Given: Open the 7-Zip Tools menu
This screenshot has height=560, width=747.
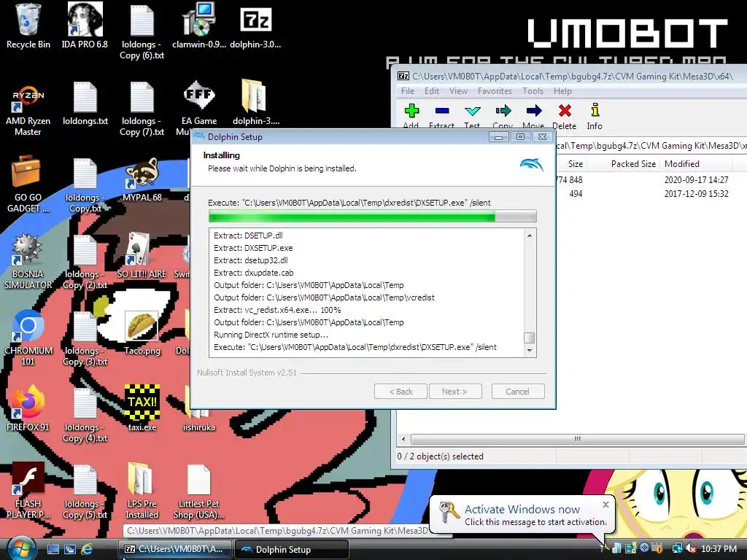Looking at the screenshot, I should 533,91.
